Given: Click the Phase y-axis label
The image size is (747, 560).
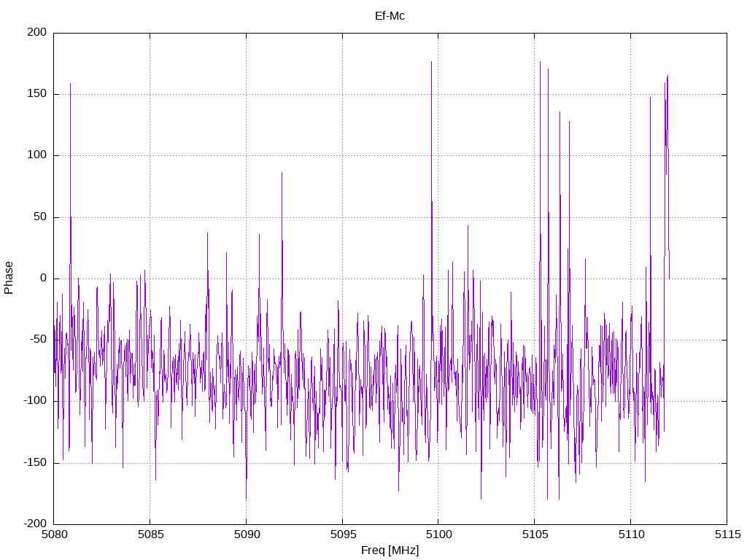Looking at the screenshot, I should 9,278.
